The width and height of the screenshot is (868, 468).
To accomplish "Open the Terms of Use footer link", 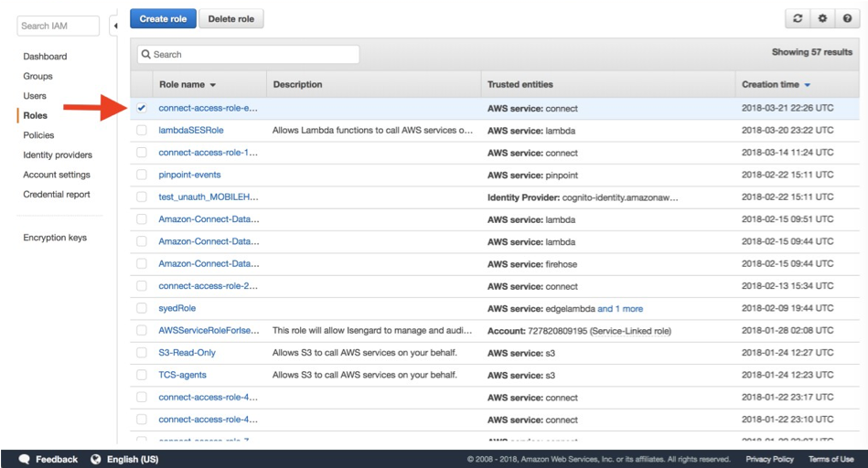I will 830,459.
